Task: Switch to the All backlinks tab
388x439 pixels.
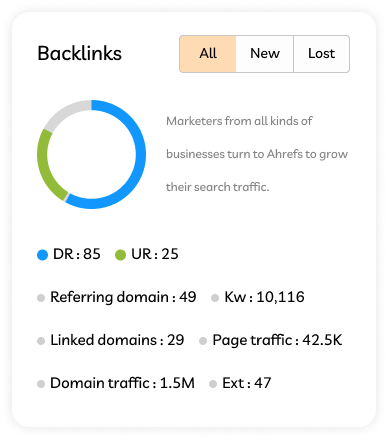Action: (x=208, y=54)
